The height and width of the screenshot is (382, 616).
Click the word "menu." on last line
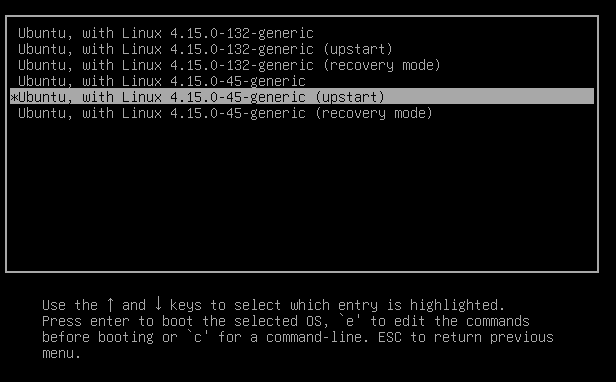click(62, 353)
